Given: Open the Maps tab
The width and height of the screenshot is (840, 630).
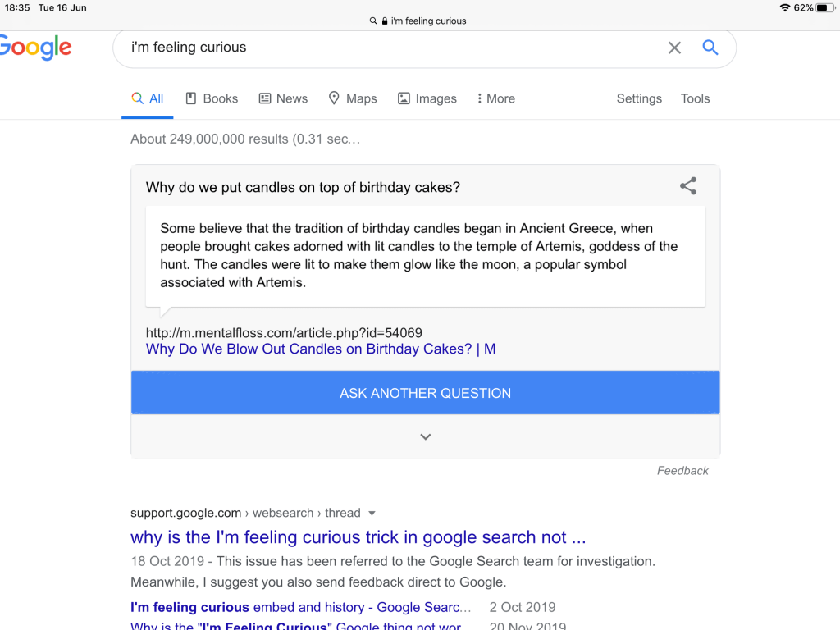Looking at the screenshot, I should point(353,98).
